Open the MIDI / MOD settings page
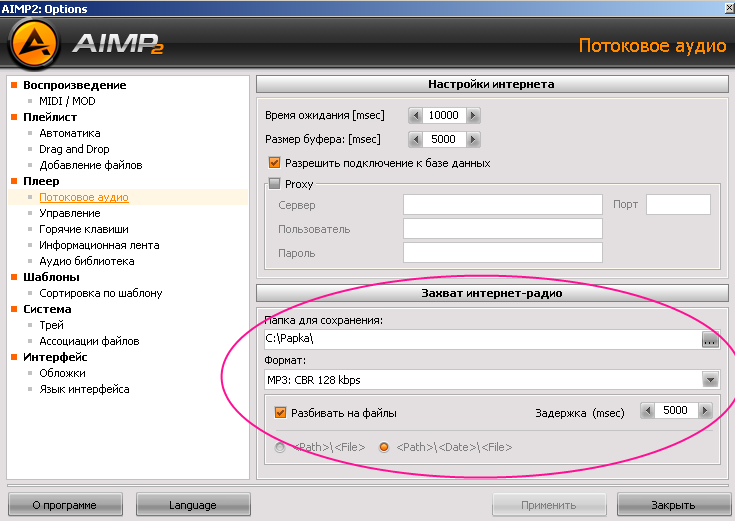This screenshot has width=735, height=521. click(x=67, y=101)
